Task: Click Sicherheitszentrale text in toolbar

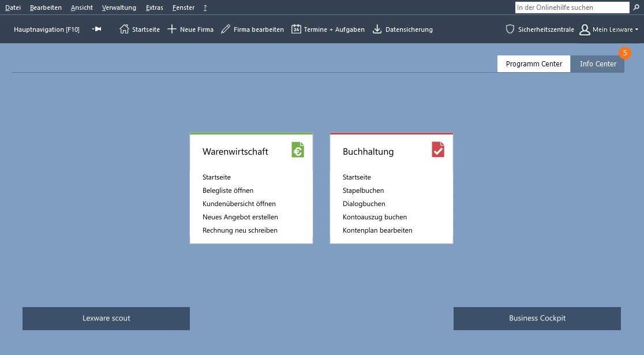Action: click(x=546, y=29)
